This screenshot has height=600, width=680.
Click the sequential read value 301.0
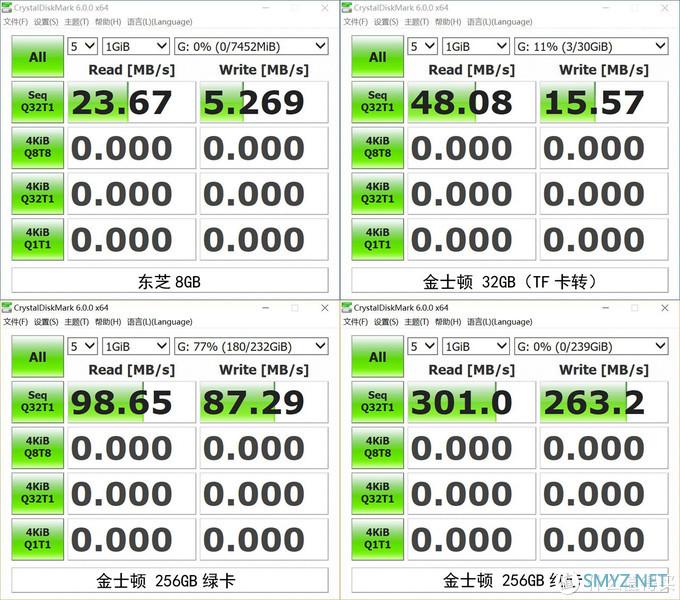(x=471, y=402)
